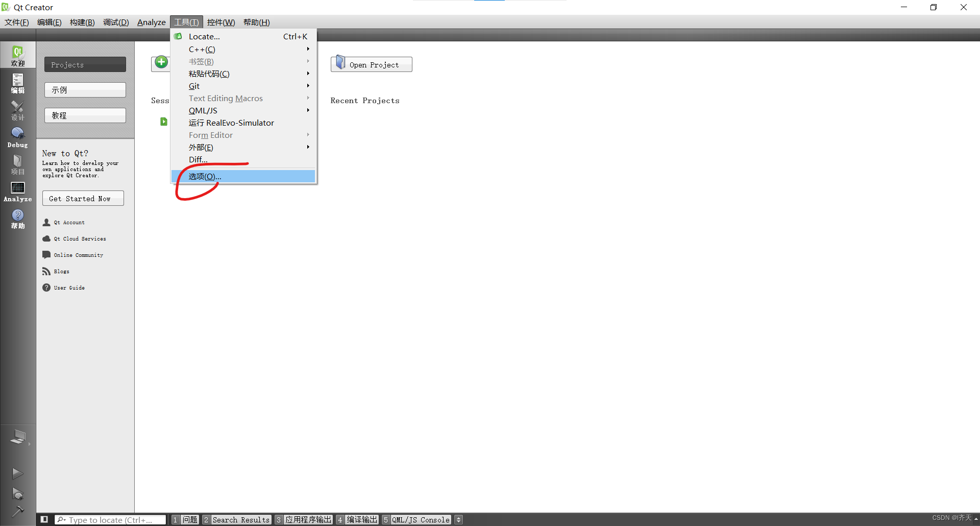980x526 pixels.
Task: Click the Qt Cloud Services cloud icon
Action: (x=46, y=238)
